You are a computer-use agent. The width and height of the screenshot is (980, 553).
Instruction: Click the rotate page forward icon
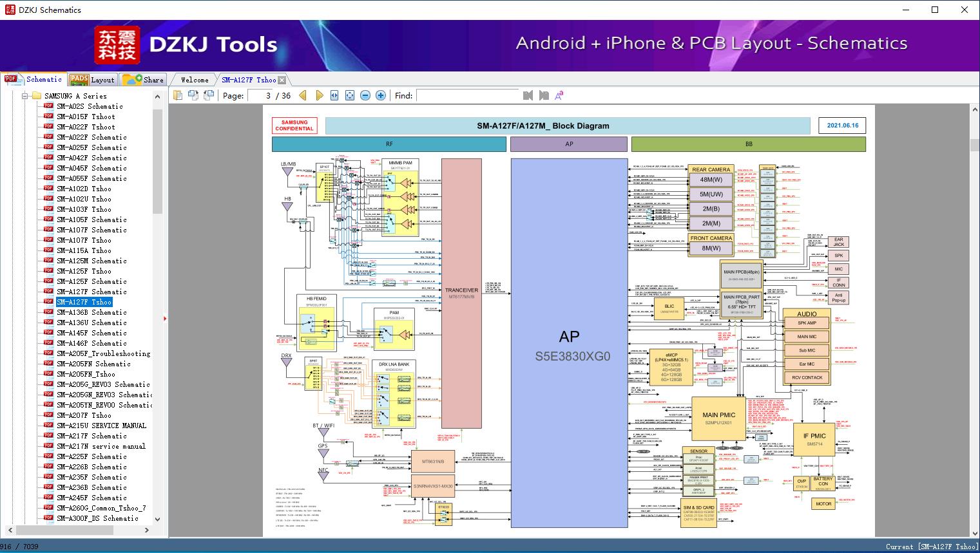[193, 95]
